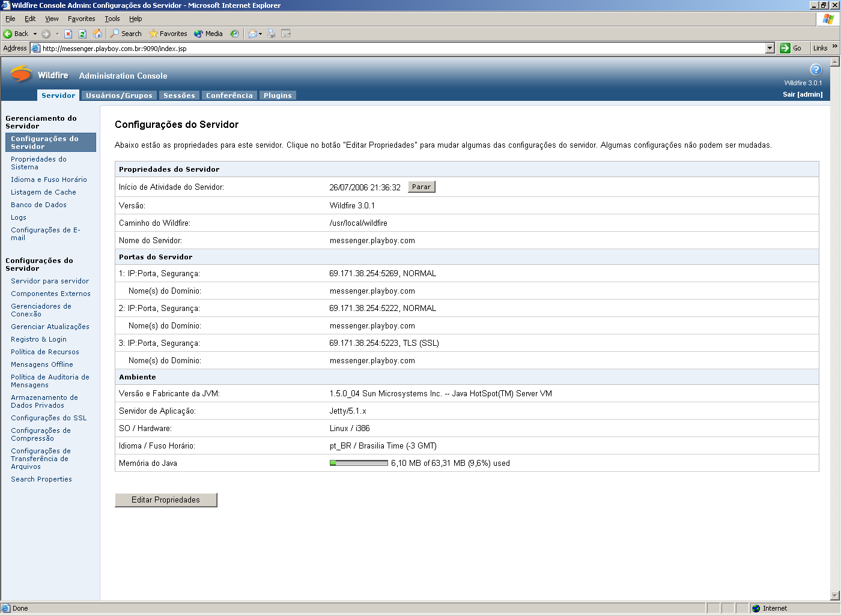Expand the Links toolbar chevron

(835, 46)
